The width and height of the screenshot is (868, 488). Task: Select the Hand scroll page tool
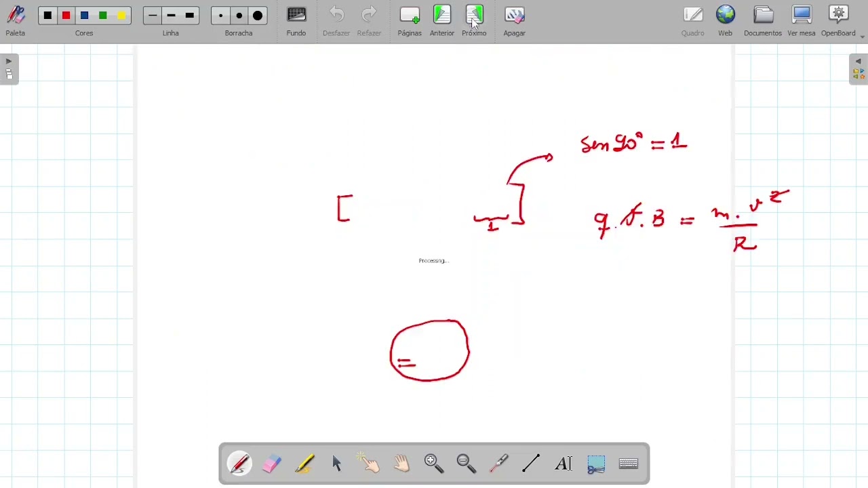coord(401,464)
